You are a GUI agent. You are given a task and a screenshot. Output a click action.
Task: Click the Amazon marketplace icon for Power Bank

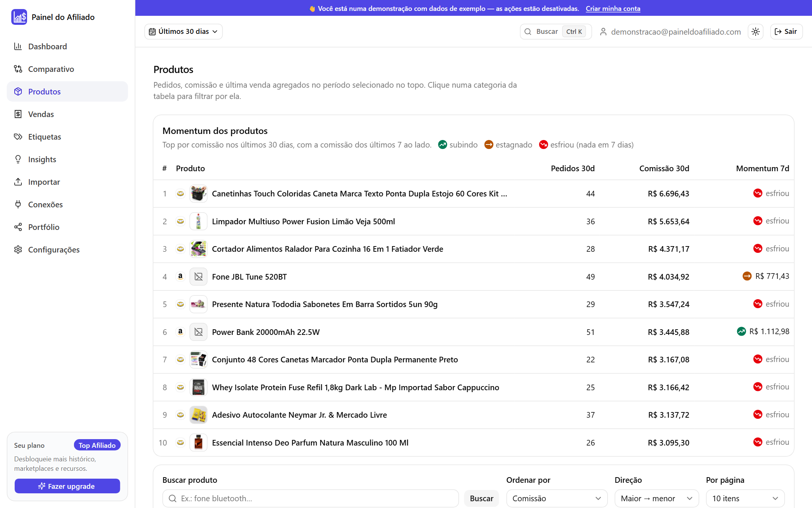180,332
